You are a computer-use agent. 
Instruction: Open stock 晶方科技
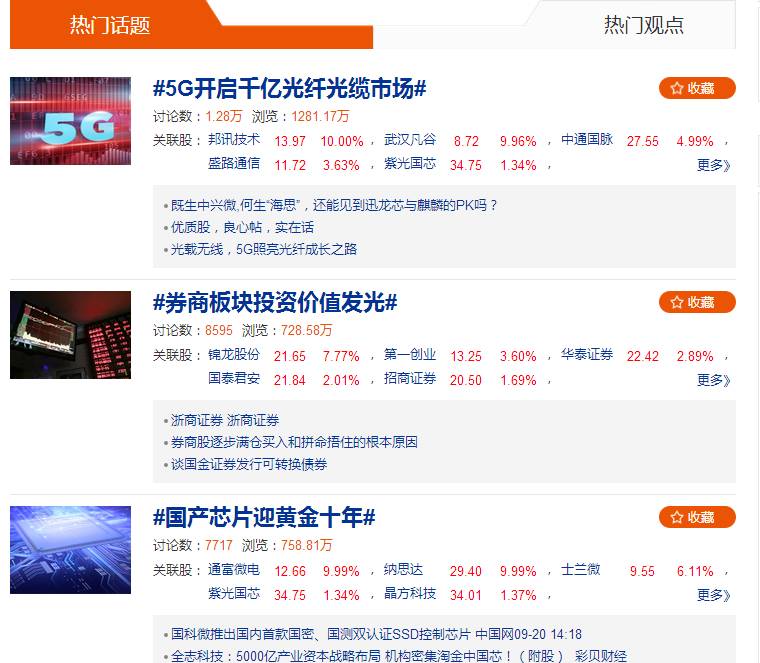pyautogui.click(x=410, y=593)
